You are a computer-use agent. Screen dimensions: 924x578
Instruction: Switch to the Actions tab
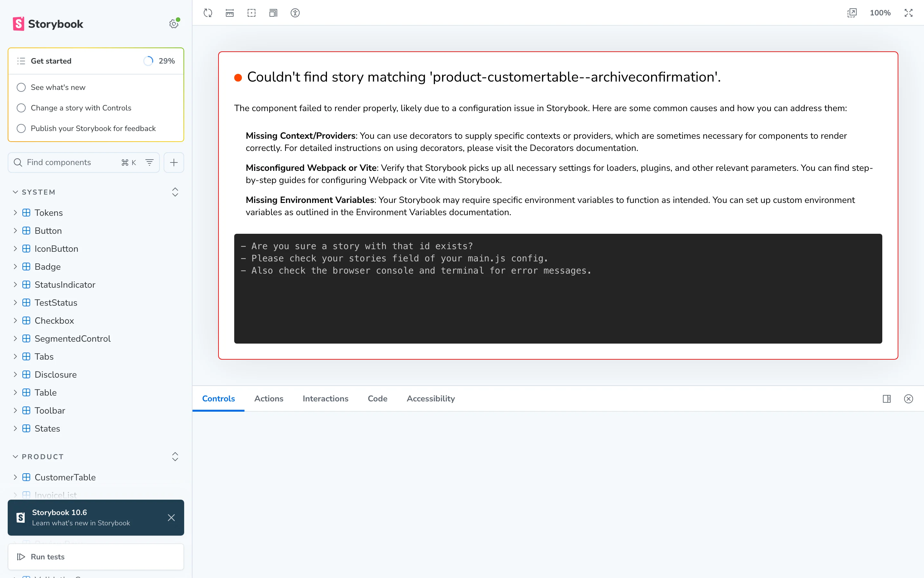click(269, 399)
